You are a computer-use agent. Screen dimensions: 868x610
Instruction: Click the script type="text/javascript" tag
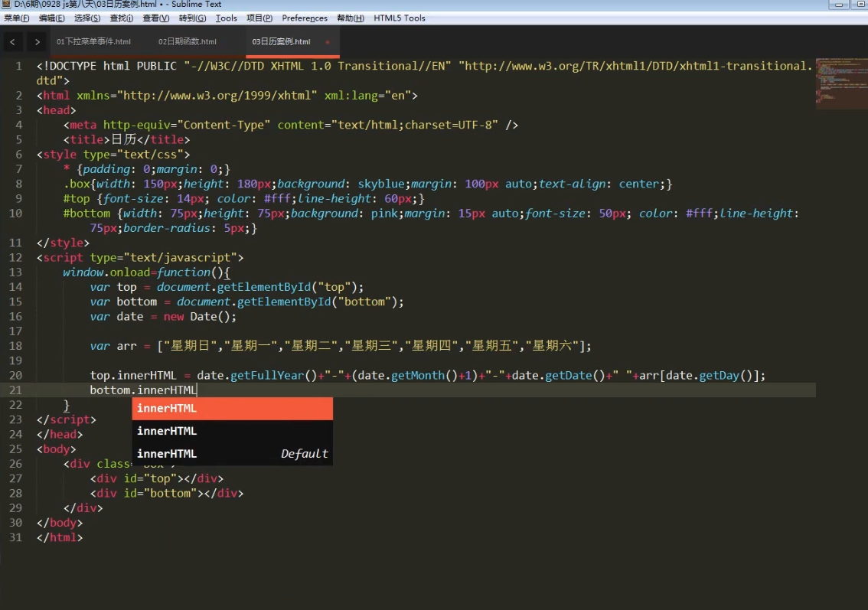coord(140,257)
